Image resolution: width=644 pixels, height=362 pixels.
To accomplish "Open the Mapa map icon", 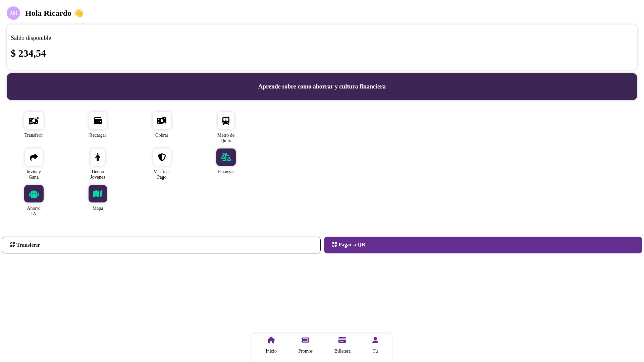I will (x=98, y=194).
